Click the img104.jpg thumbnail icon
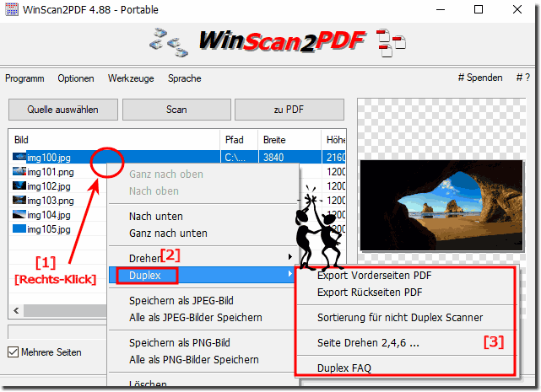 (19, 214)
